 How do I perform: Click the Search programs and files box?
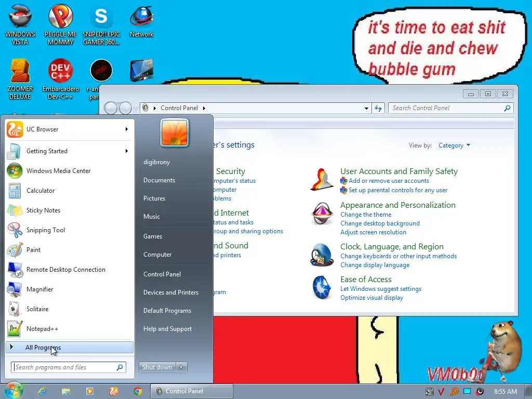point(69,367)
